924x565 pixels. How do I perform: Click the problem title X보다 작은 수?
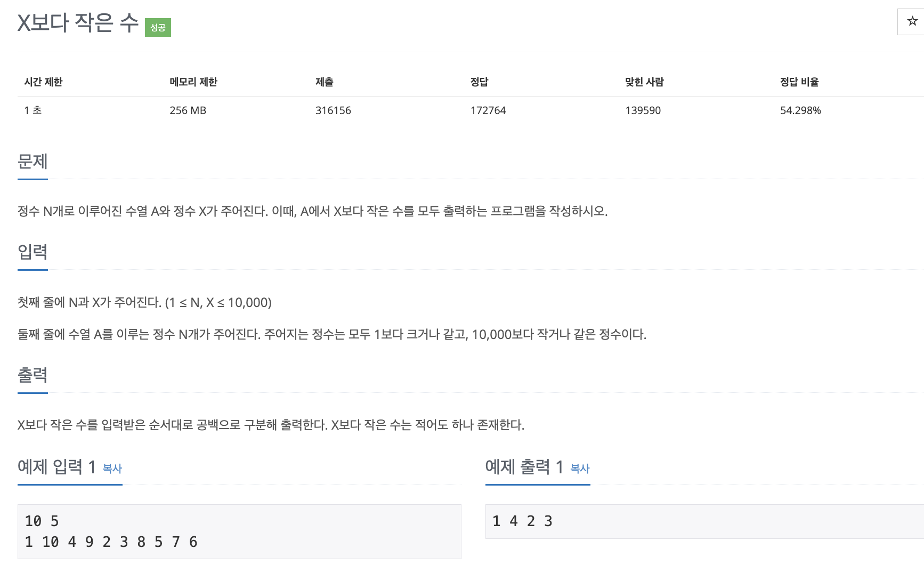coord(78,23)
